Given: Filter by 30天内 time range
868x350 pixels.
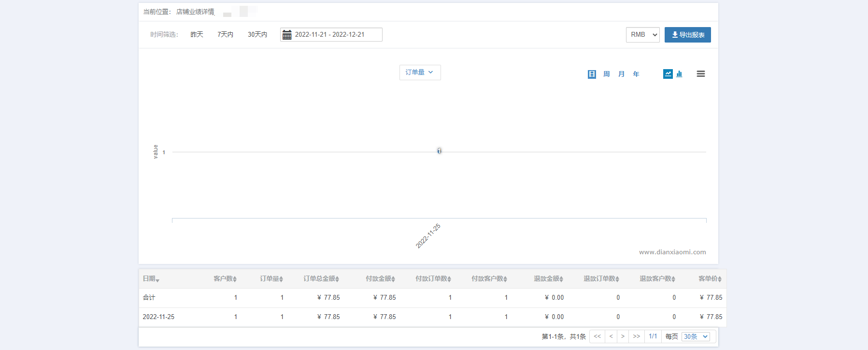Looking at the screenshot, I should coord(257,35).
